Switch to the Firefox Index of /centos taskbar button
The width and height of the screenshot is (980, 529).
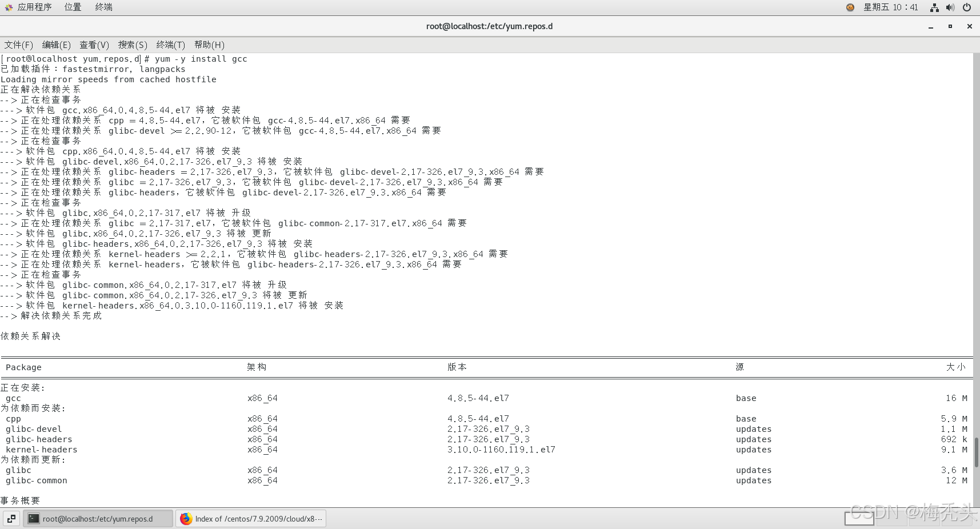click(251, 519)
